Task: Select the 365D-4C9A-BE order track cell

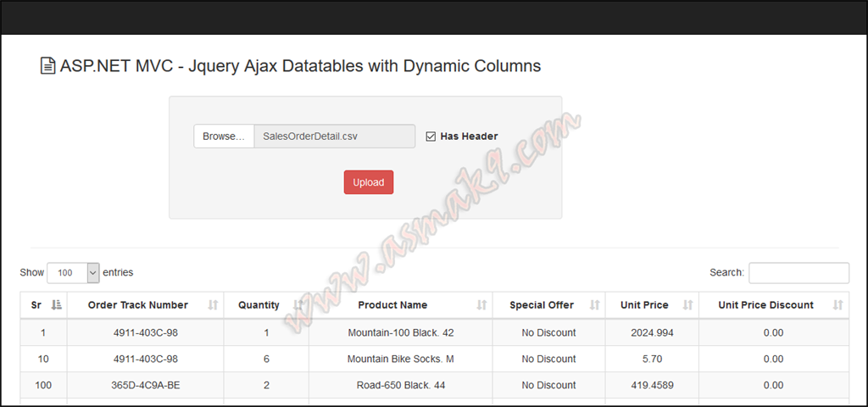Action: tap(145, 386)
